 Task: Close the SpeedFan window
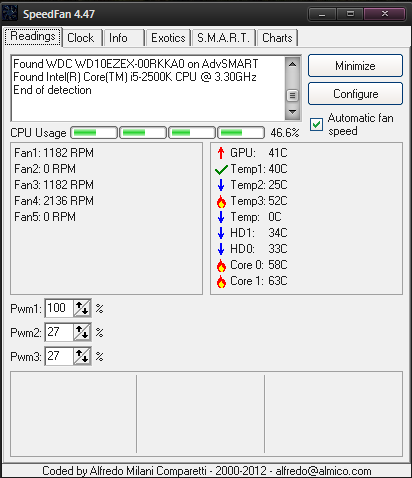click(385, 14)
